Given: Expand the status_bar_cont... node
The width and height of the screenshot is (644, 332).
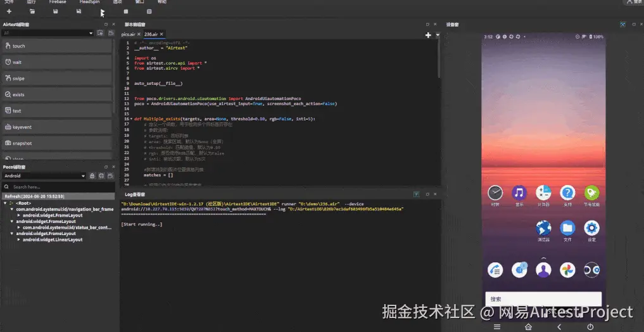Looking at the screenshot, I should [x=18, y=227].
